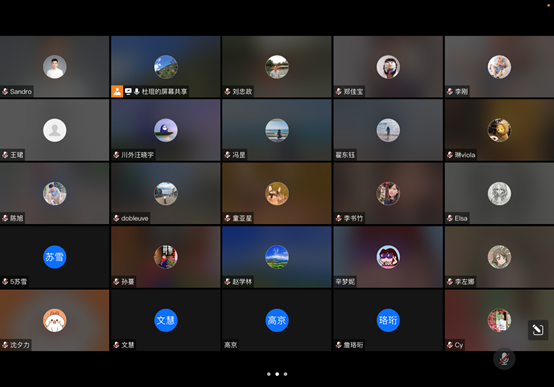Open the anime avatar above 李左娜
This screenshot has height=387, width=554.
499,257
